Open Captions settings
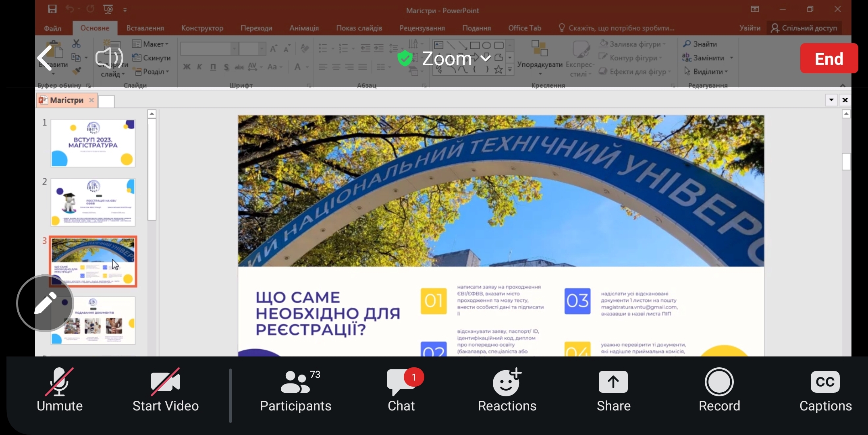 coord(825,391)
